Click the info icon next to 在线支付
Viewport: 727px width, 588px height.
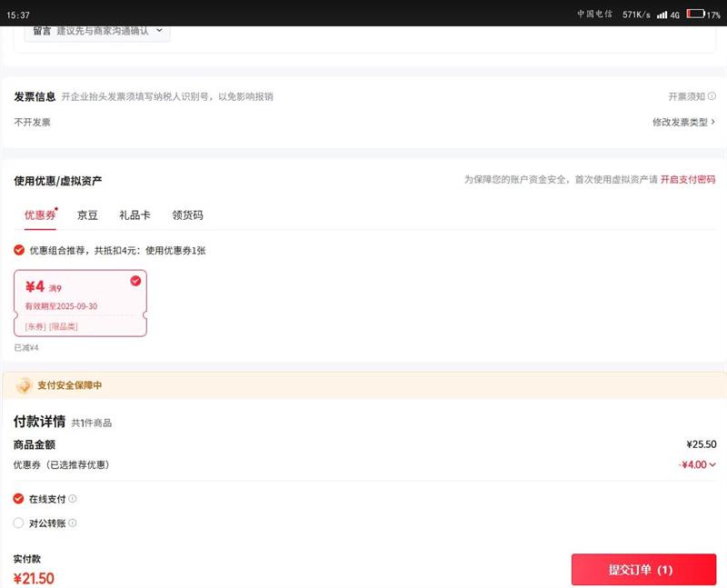73,499
